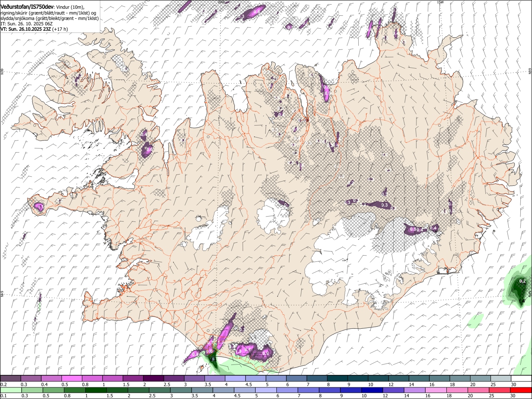532x399 pixels.
Task: Select the crimson 25–30 rain legend swatch
Action: point(500,390)
